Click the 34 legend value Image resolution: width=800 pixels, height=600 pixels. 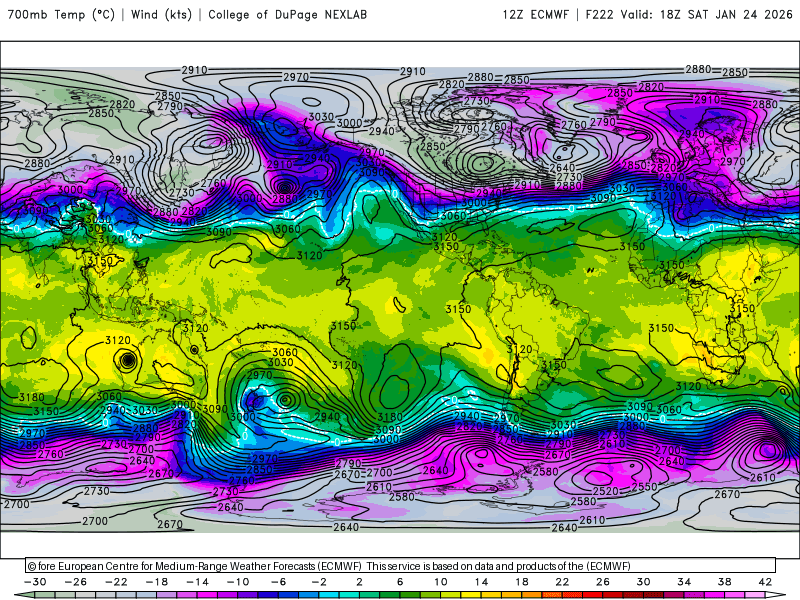(x=684, y=582)
